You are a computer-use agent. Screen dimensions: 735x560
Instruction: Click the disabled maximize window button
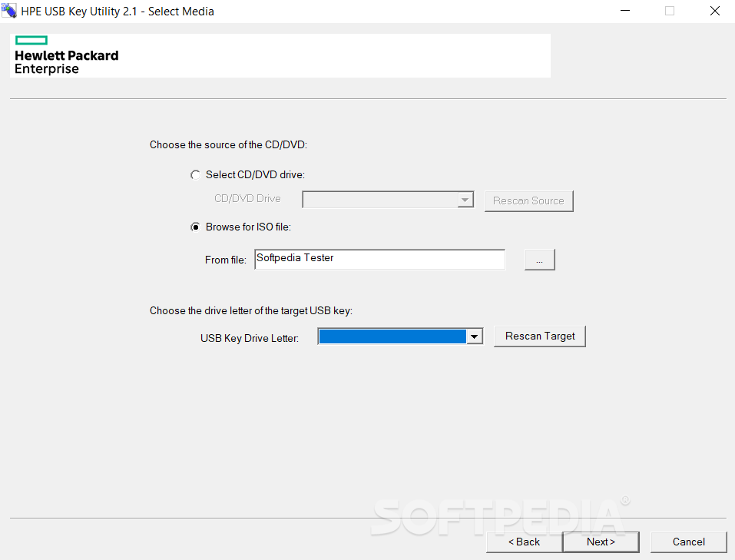point(670,11)
